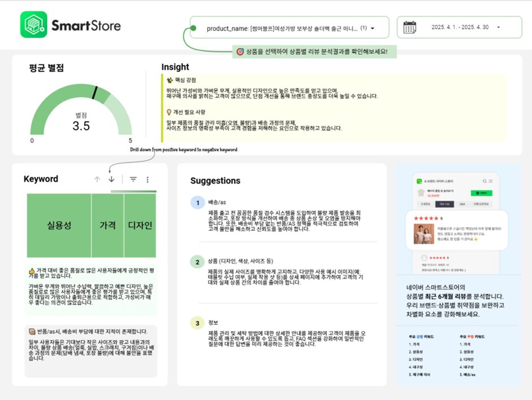532x400 pixels.
Task: Expand the product_name dropdown filter
Action: [x=371, y=28]
